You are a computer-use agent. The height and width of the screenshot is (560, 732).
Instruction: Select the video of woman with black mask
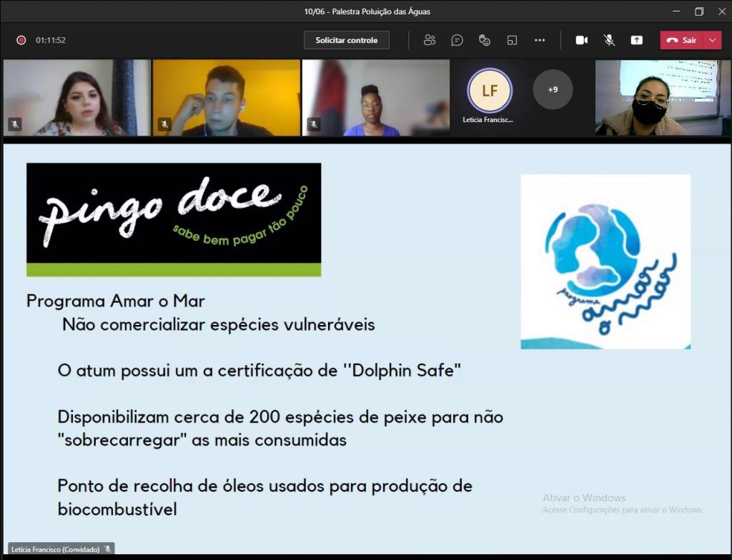[663, 98]
